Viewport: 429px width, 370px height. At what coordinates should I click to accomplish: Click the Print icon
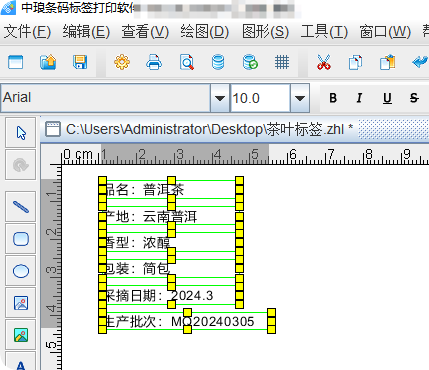click(x=154, y=62)
